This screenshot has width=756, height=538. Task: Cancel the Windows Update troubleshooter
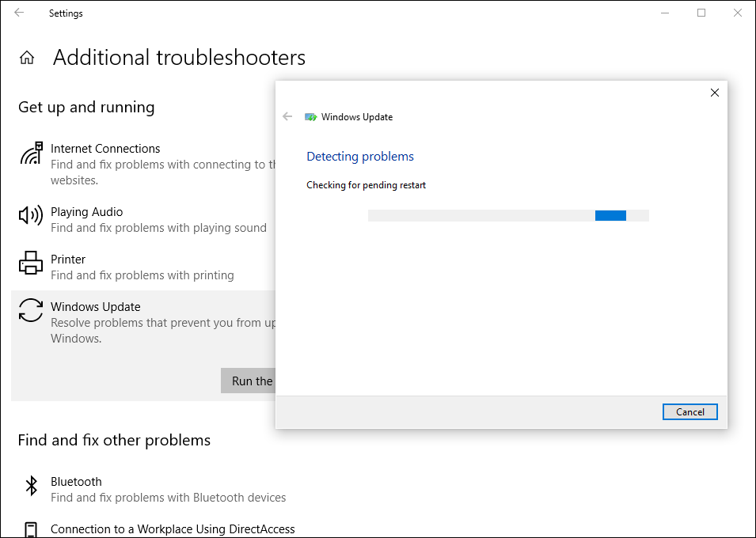[x=690, y=411]
